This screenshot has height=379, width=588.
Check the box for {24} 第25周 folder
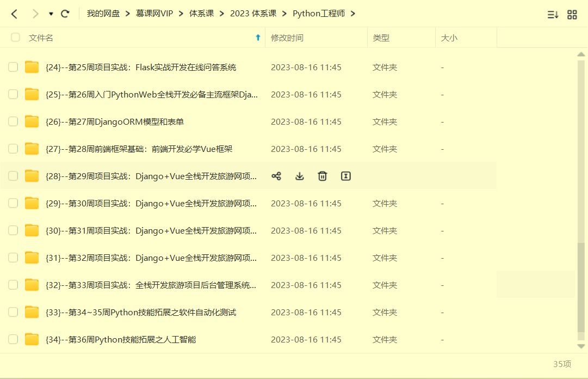[13, 67]
